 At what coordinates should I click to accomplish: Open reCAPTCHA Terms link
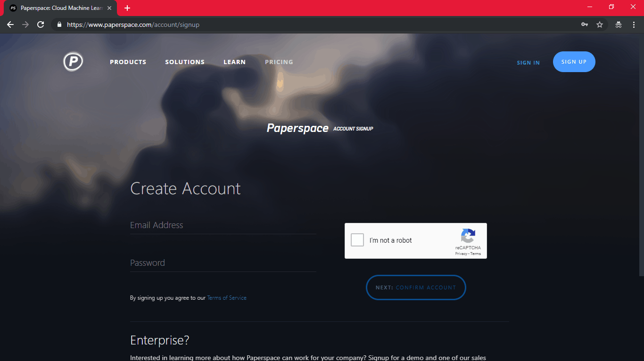click(476, 254)
